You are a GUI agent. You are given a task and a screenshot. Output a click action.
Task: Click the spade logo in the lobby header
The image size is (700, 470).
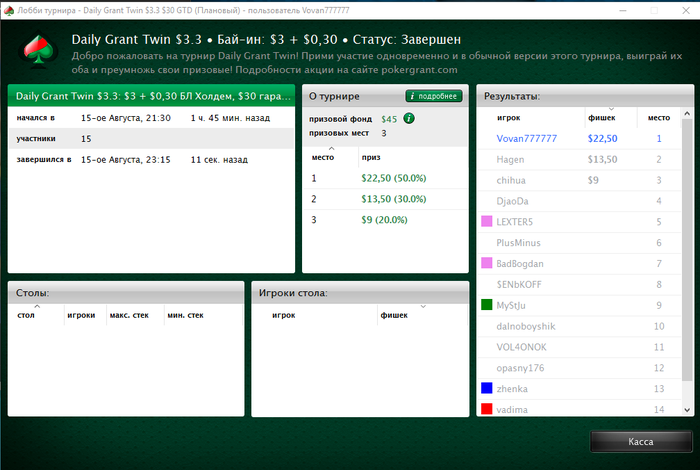point(38,50)
